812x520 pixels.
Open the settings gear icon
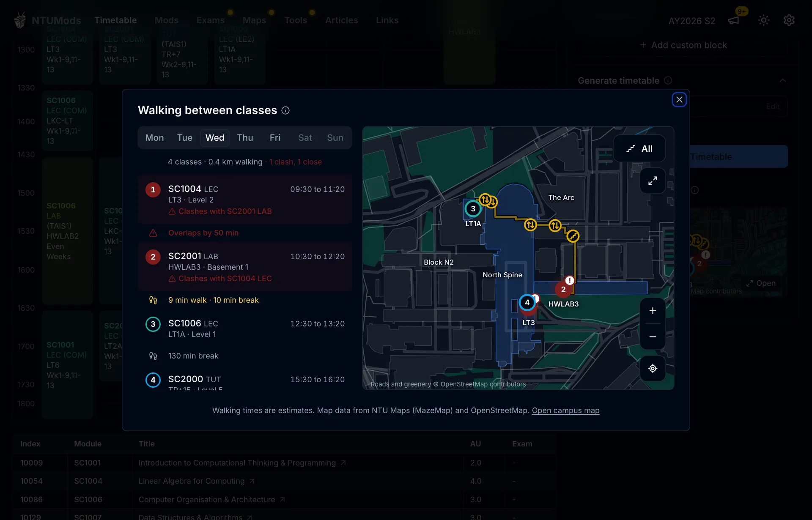point(789,20)
